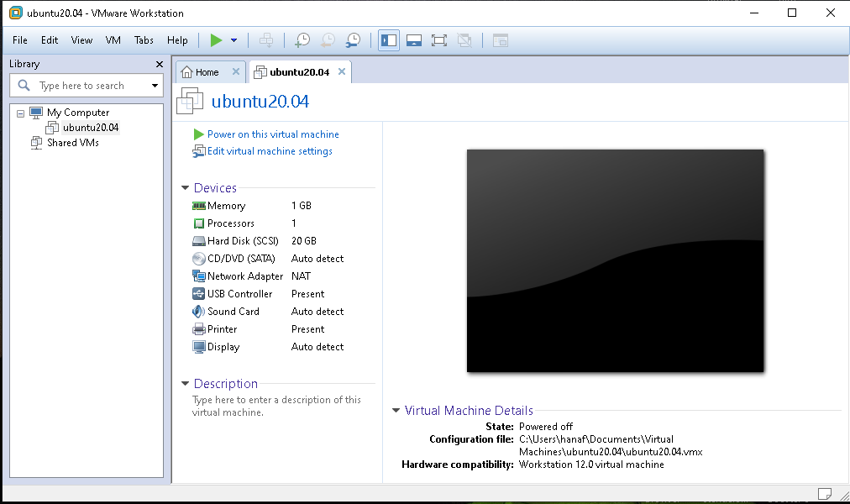Click the Memory device icon
This screenshot has width=850, height=504.
click(199, 206)
